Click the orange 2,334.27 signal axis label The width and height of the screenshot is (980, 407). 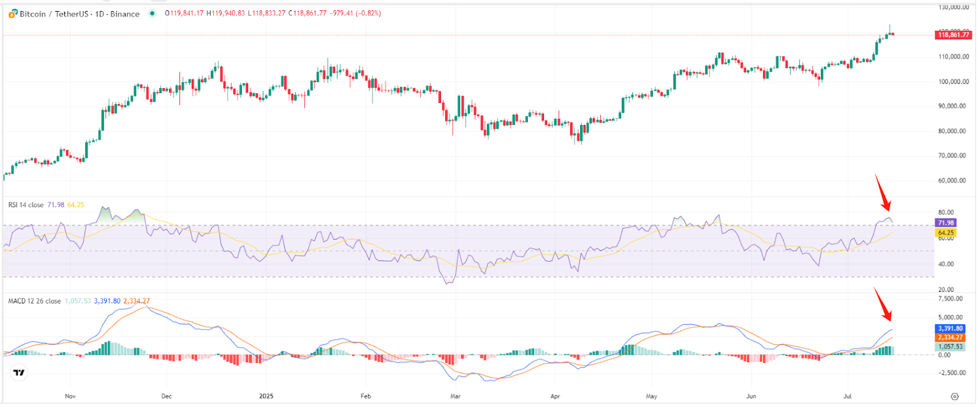tap(951, 337)
